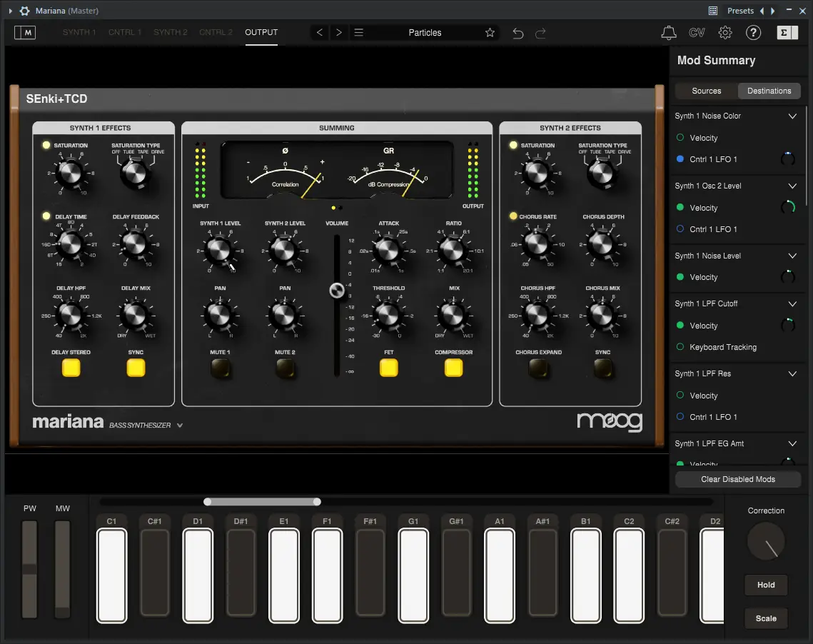
Task: Click title bar next preset arrow
Action: [x=772, y=11]
